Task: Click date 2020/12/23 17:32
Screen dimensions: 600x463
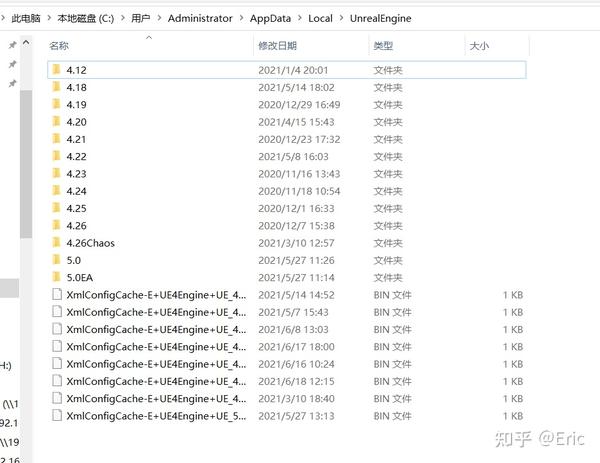Action: 299,139
